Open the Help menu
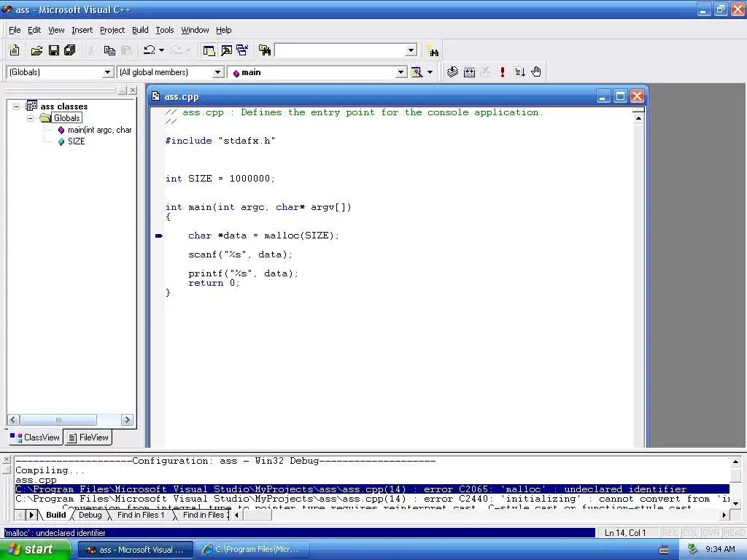 223,30
